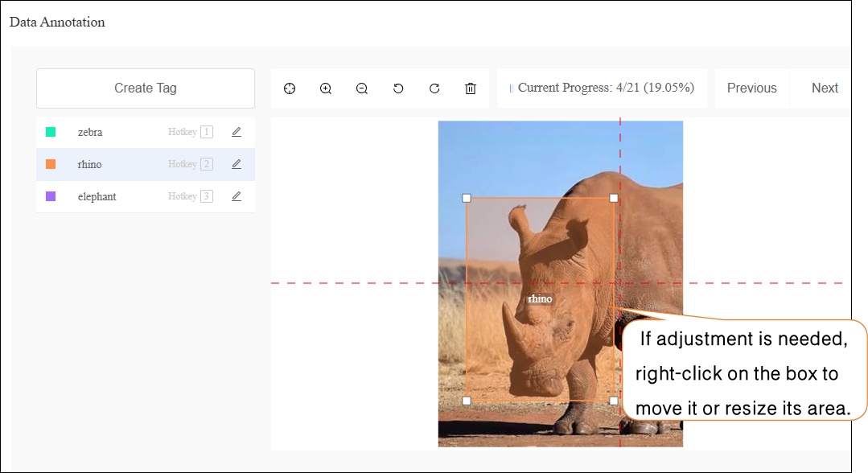
Task: Advance to the Next image
Action: 825,88
